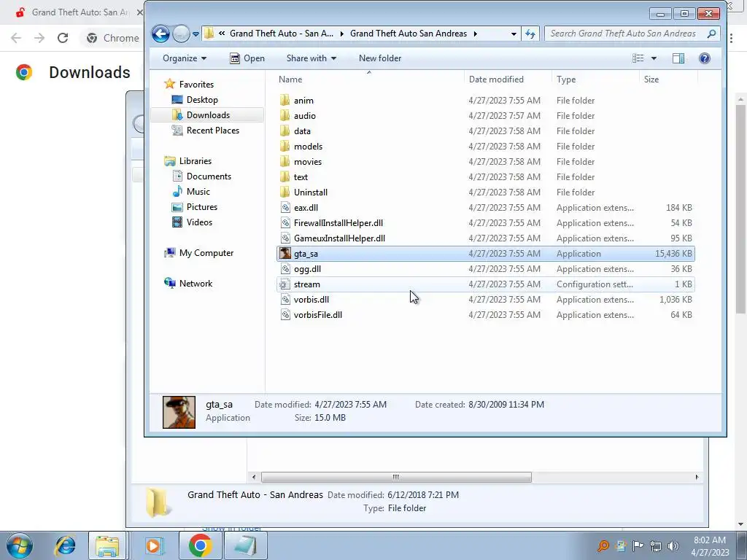Select vorbisFile.dll file icon
This screenshot has height=560, width=747.
(x=285, y=315)
